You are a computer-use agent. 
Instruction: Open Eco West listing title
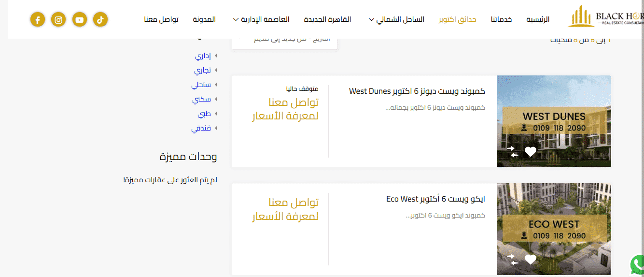(436, 199)
